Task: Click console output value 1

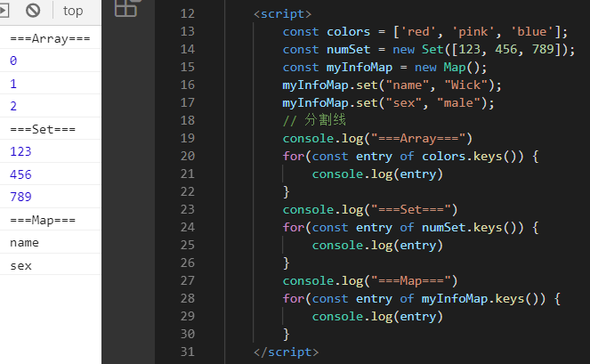Action: [13, 84]
